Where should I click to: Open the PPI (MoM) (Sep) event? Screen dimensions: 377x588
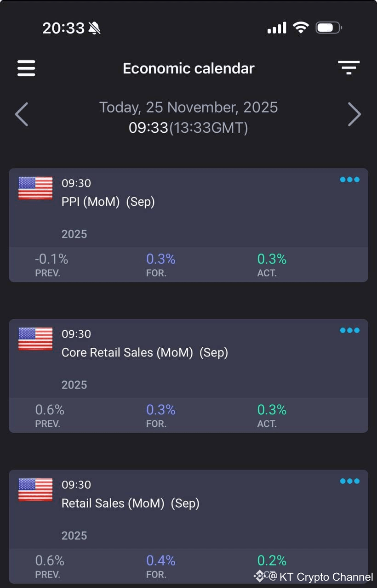[x=108, y=202]
